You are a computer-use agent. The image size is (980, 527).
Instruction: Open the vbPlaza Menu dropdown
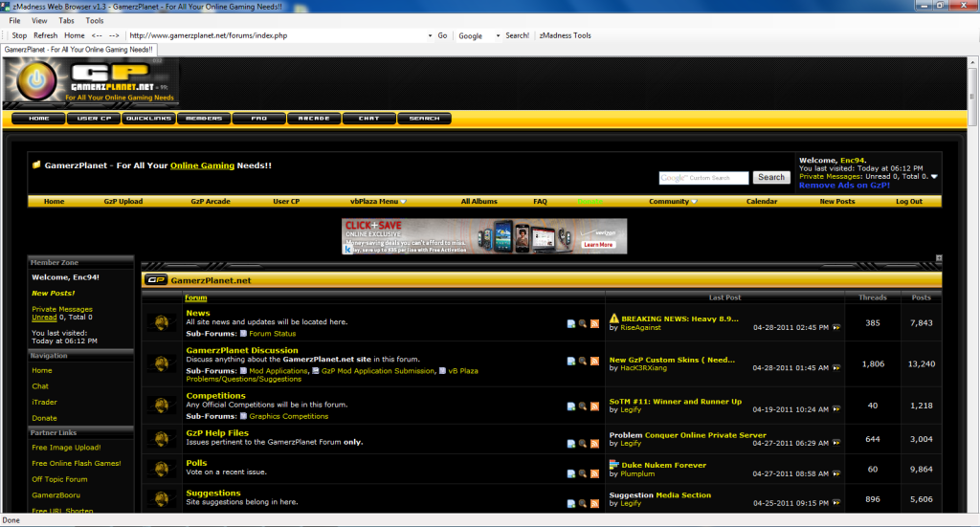click(x=379, y=202)
